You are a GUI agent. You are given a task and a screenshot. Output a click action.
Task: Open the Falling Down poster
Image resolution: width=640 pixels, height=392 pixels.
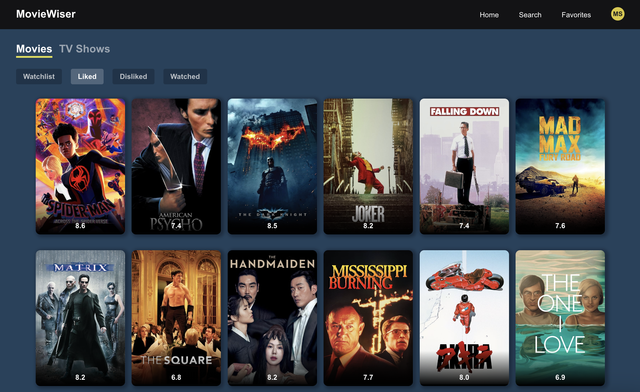click(464, 166)
